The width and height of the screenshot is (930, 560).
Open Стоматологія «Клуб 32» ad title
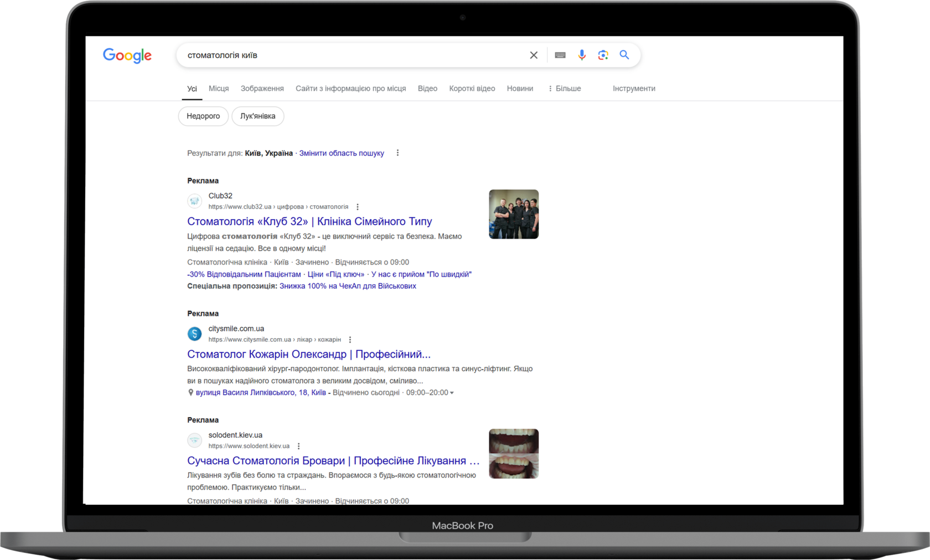point(309,221)
